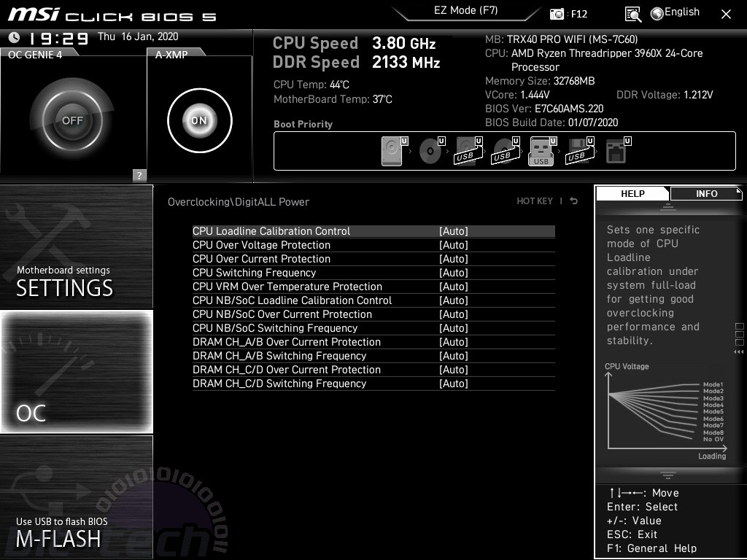Image resolution: width=747 pixels, height=560 pixels.
Task: Switch to the HELP tab
Action: pos(632,194)
